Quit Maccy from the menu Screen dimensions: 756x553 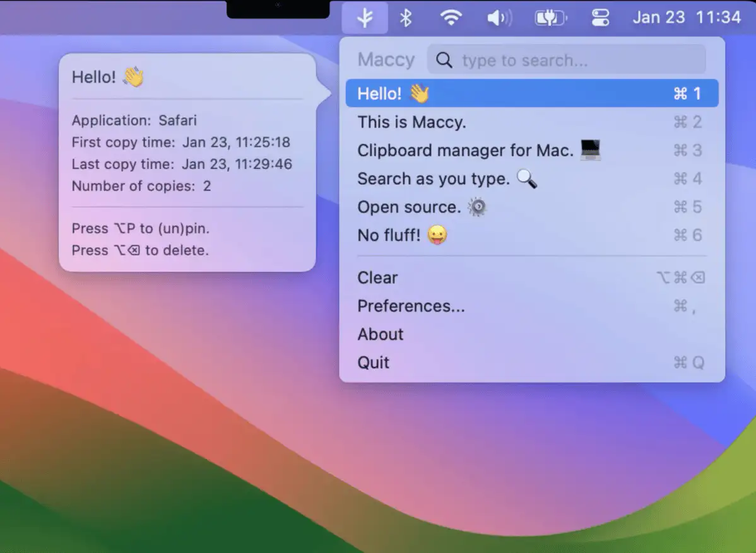click(531, 363)
